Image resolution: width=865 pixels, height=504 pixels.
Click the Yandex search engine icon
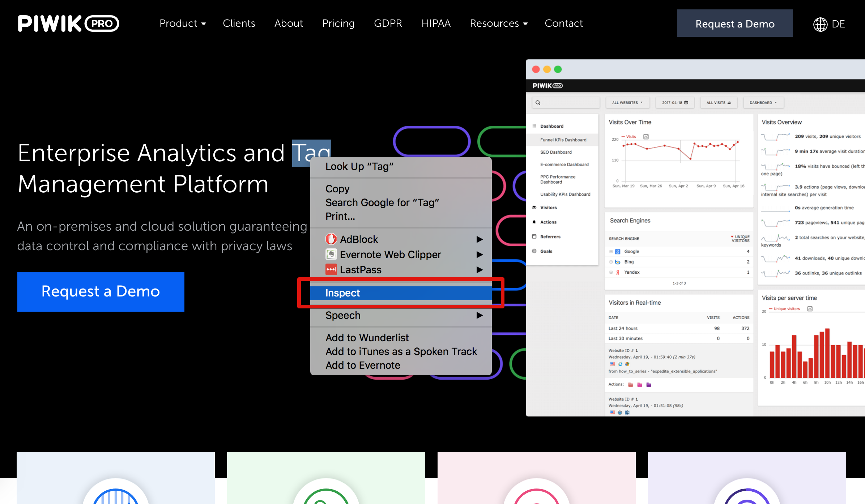coord(618,272)
